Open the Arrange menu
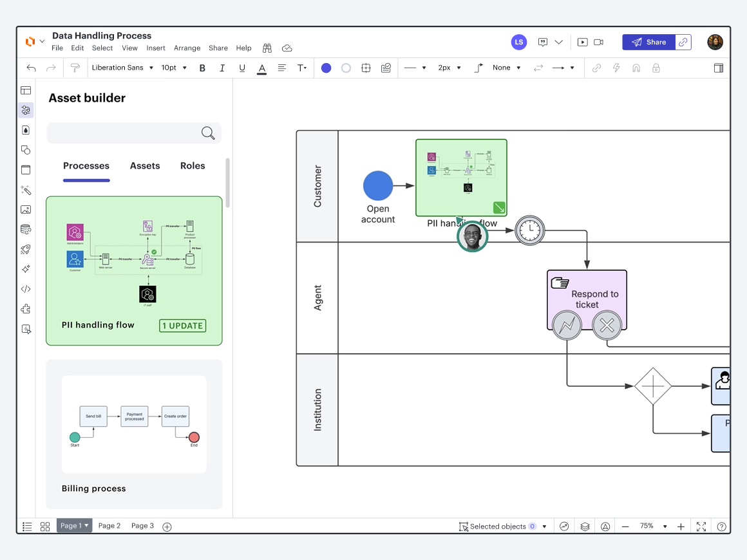The image size is (747, 560). (x=187, y=48)
